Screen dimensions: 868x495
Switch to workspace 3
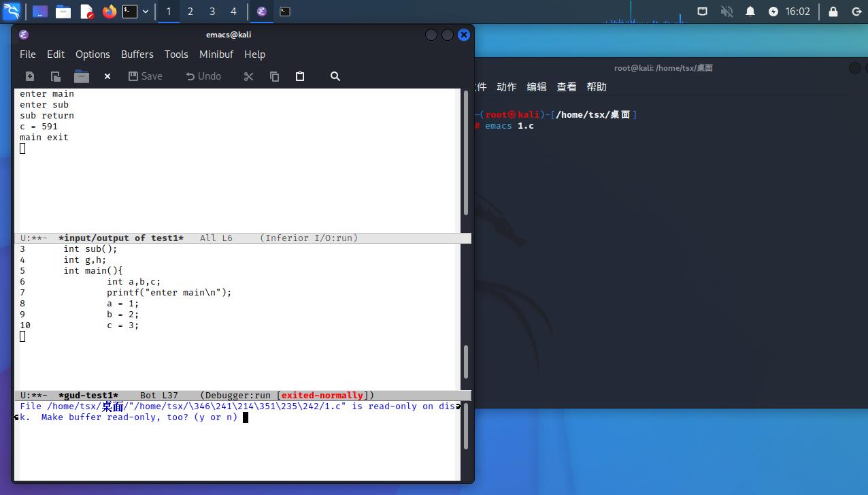pos(212,12)
